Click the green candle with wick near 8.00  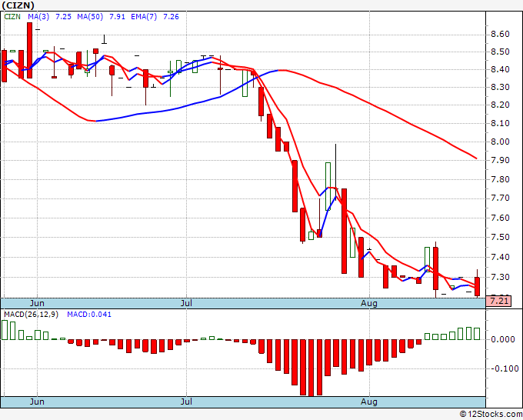pos(328,186)
